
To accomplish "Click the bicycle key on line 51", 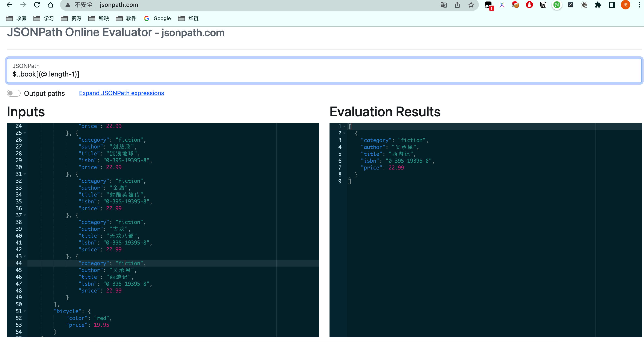I will pyautogui.click(x=68, y=311).
